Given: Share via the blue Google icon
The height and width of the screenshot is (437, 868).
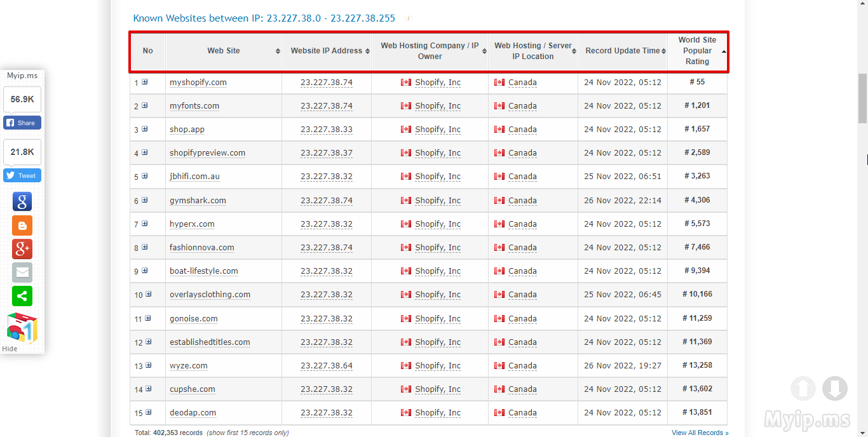Looking at the screenshot, I should tap(22, 202).
